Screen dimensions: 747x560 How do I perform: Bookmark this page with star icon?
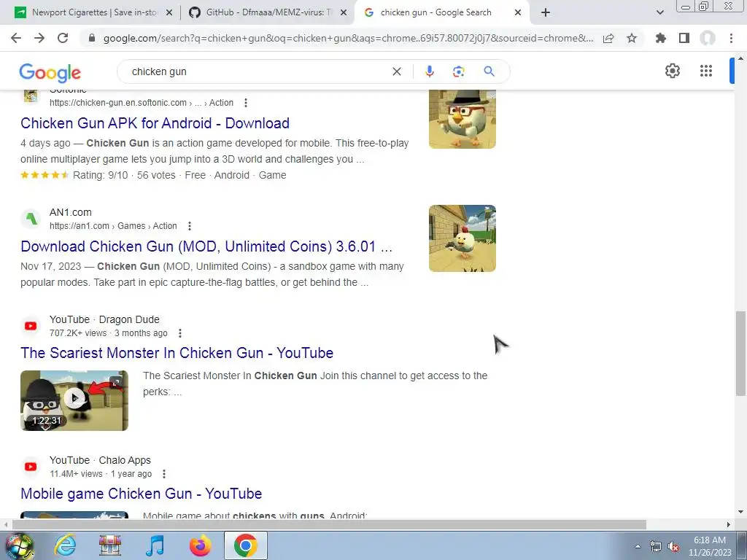pyautogui.click(x=632, y=38)
